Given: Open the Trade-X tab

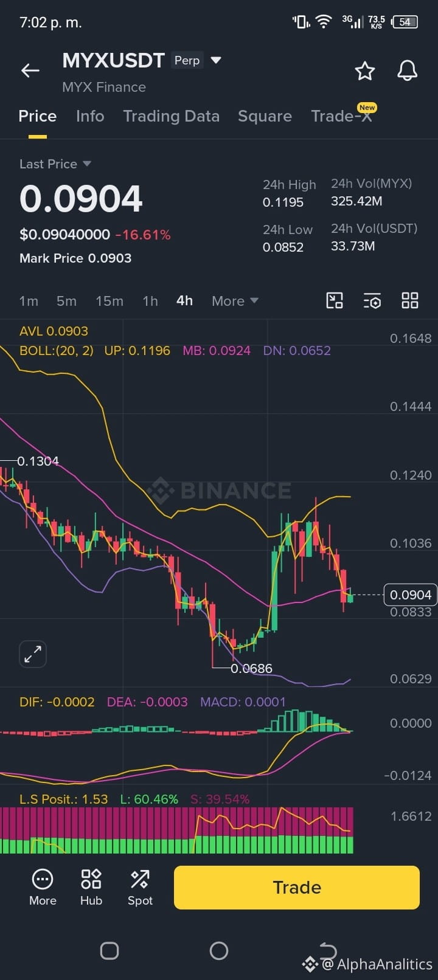Looking at the screenshot, I should pyautogui.click(x=342, y=116).
